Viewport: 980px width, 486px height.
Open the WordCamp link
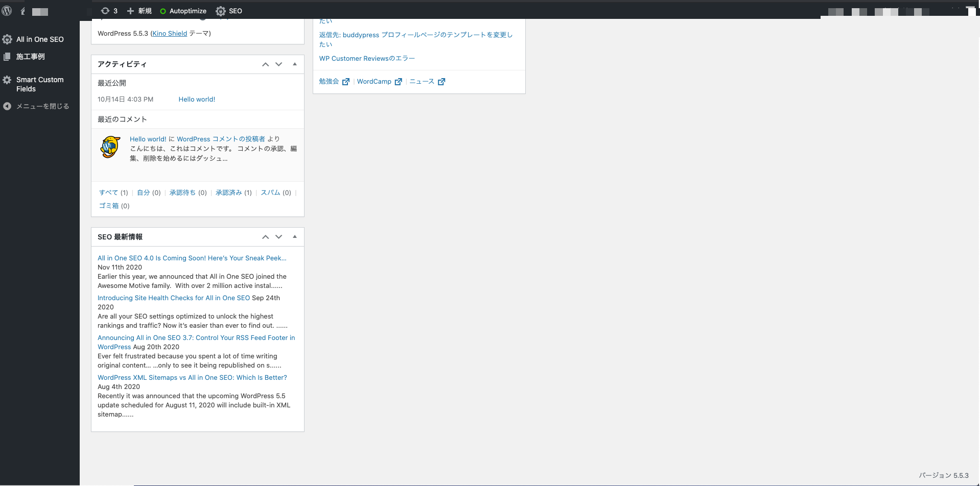coord(374,82)
